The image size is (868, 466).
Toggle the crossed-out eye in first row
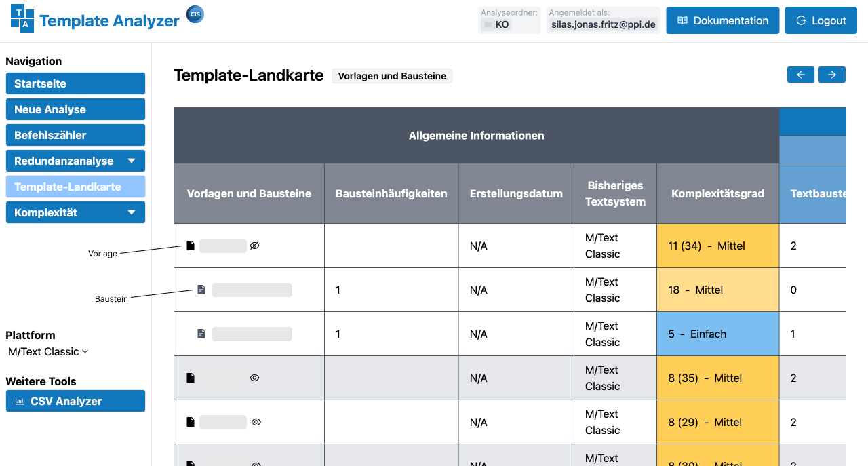[x=255, y=246]
